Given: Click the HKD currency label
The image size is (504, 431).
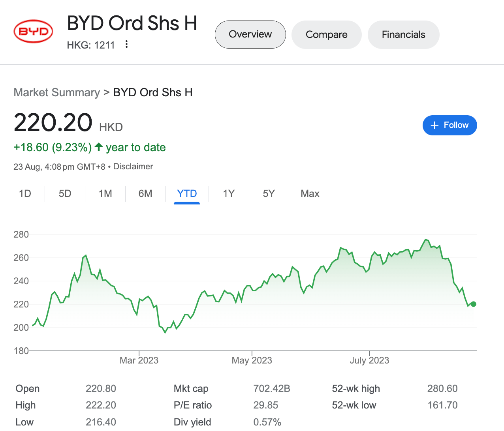Looking at the screenshot, I should 111,127.
